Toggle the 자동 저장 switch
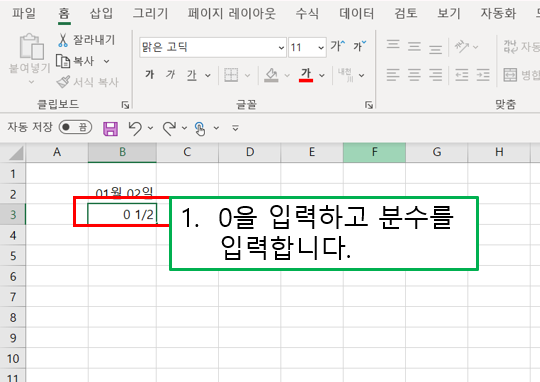 pyautogui.click(x=75, y=127)
